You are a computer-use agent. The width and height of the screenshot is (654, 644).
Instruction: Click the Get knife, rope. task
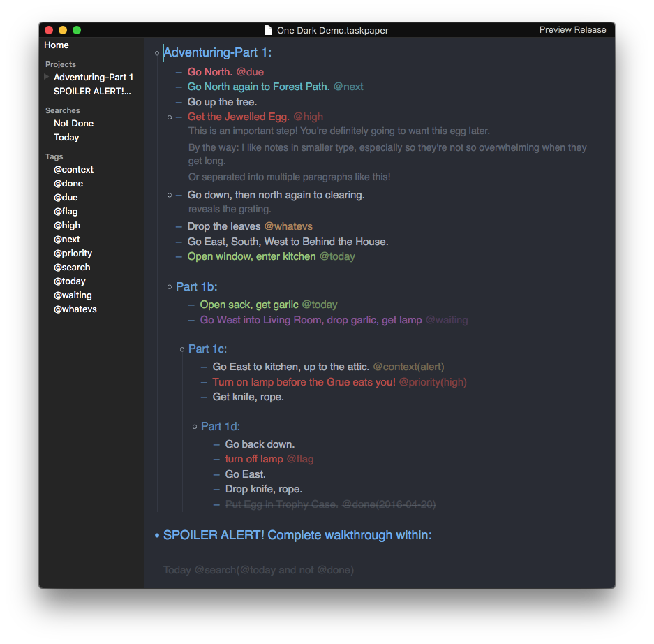pyautogui.click(x=248, y=397)
